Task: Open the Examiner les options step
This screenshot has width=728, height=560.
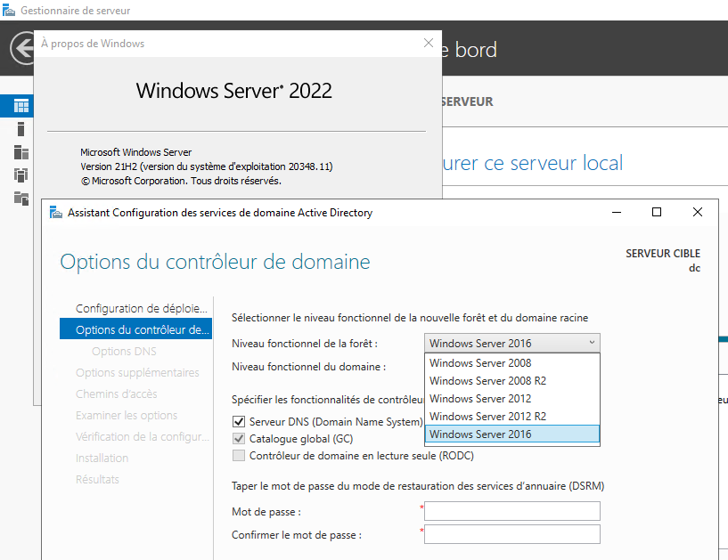Action: pos(127,415)
